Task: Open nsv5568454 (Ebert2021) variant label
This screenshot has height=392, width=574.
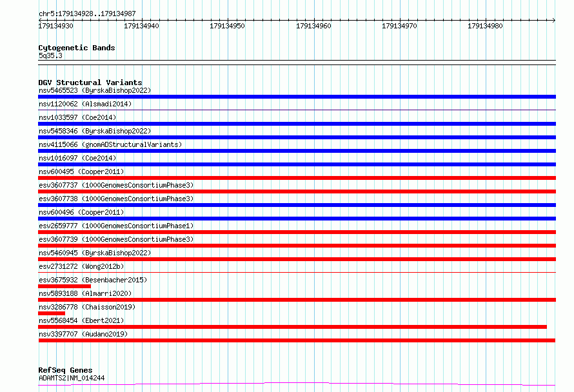Action: point(81,320)
